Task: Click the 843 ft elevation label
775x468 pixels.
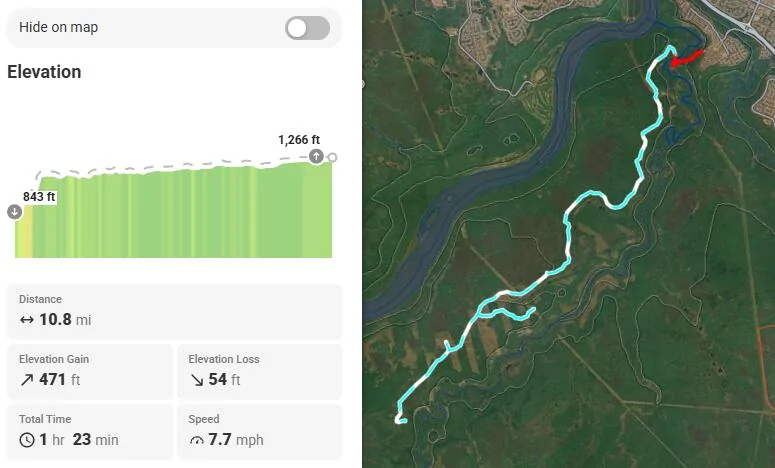Action: 39,197
